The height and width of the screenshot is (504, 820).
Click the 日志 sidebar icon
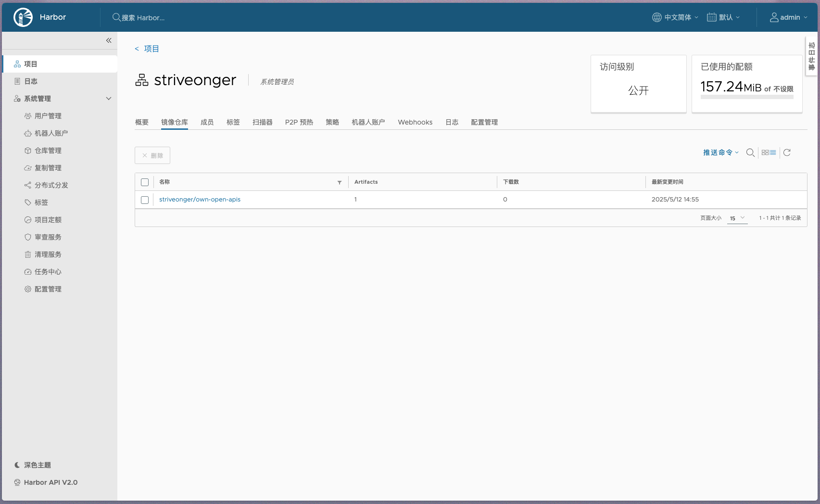tap(17, 81)
